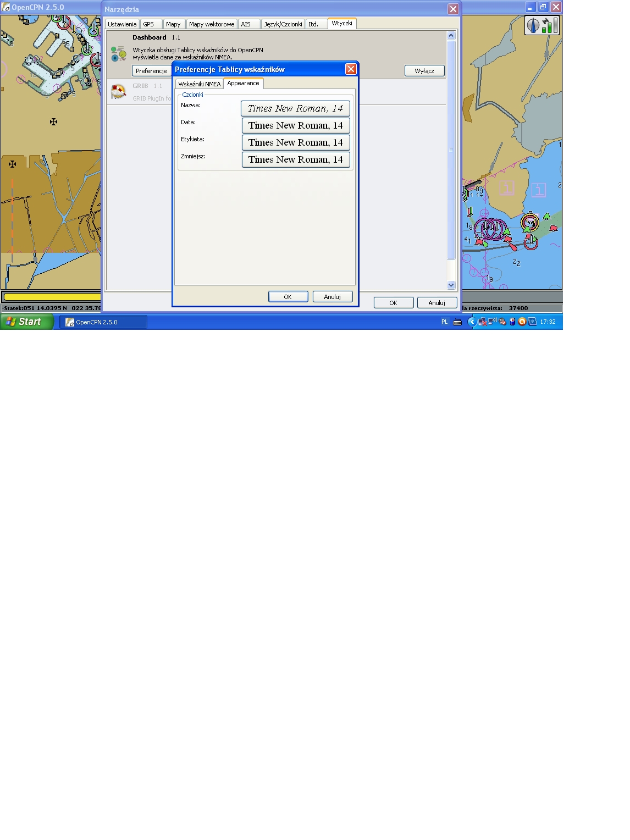Click the "Zmniejsz:" label
This screenshot has height=840, width=630.
193,156
